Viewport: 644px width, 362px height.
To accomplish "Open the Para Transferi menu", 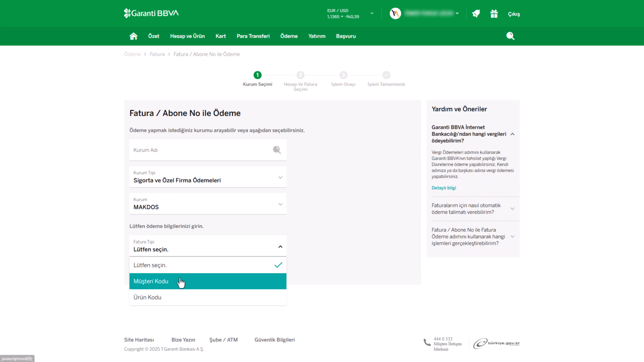I will click(253, 36).
